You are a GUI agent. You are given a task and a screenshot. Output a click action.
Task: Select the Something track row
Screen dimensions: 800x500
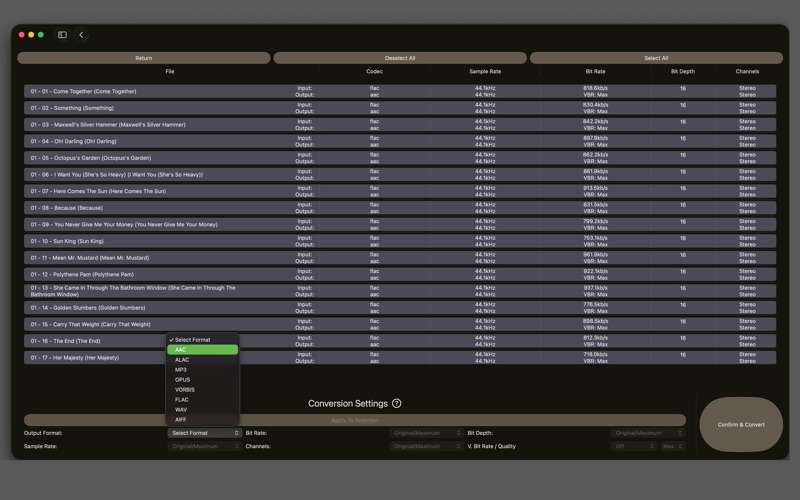click(400, 108)
